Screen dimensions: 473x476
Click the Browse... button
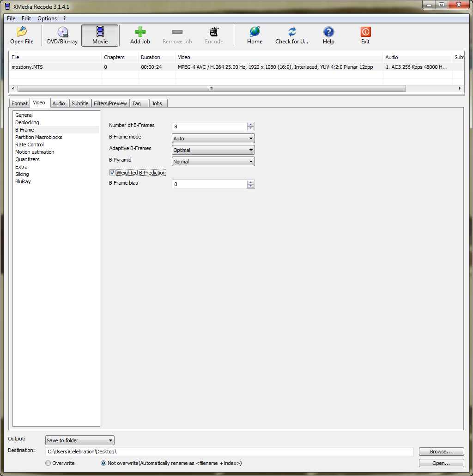pyautogui.click(x=441, y=452)
